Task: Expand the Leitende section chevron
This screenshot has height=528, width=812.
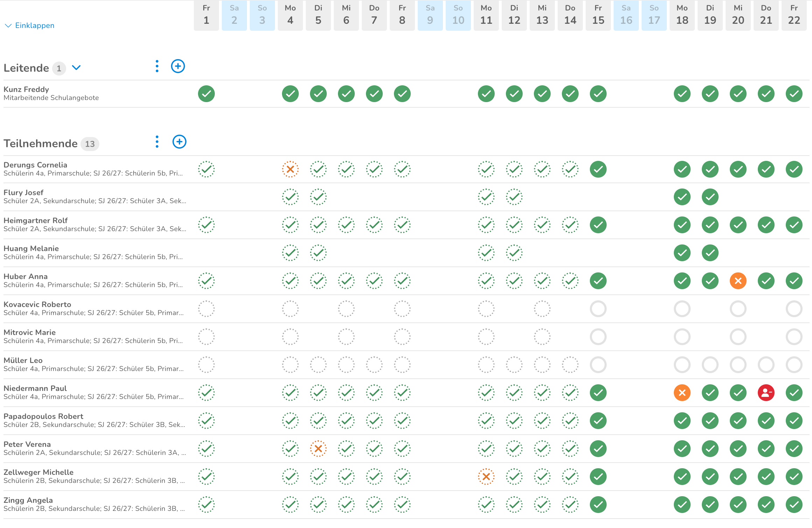Action: [76, 67]
